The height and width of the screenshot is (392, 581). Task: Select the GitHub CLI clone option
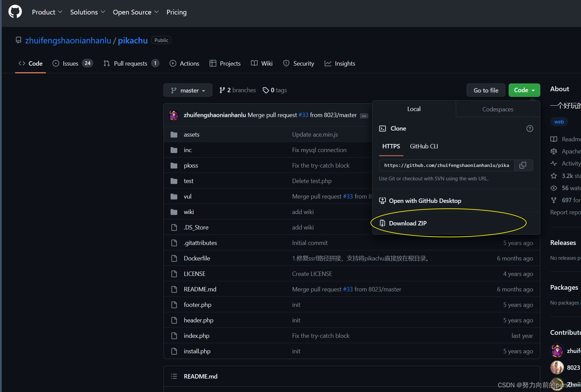pyautogui.click(x=424, y=146)
